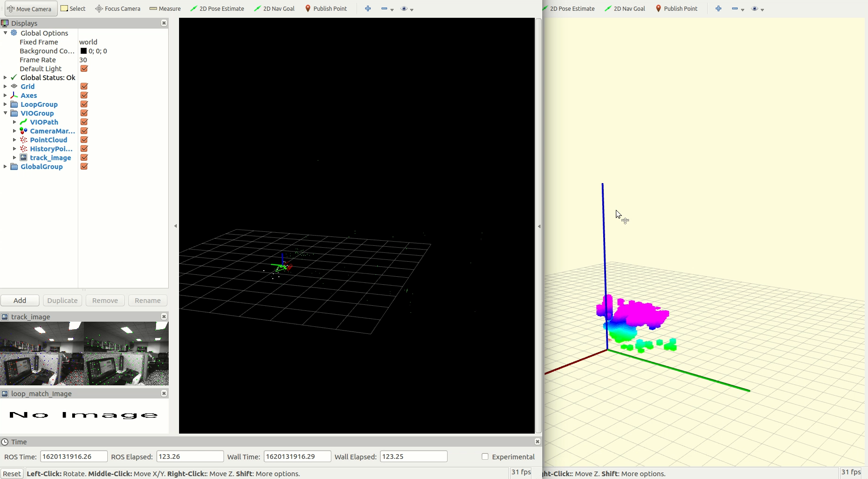Image resolution: width=868 pixels, height=479 pixels.
Task: Select the Grid icon in Displays tree
Action: click(x=14, y=86)
